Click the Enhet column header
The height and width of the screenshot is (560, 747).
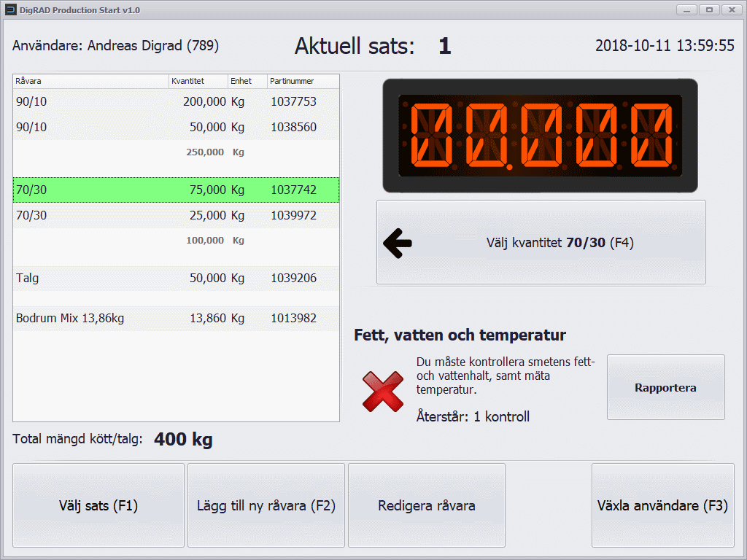pos(247,81)
